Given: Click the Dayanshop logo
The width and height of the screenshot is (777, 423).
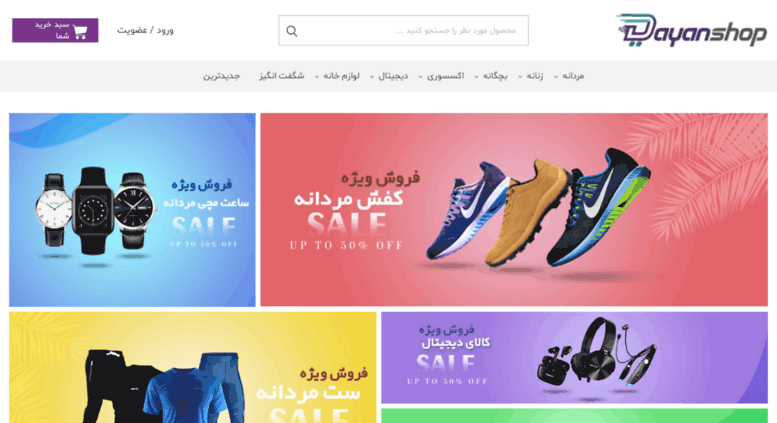Looking at the screenshot, I should (692, 30).
